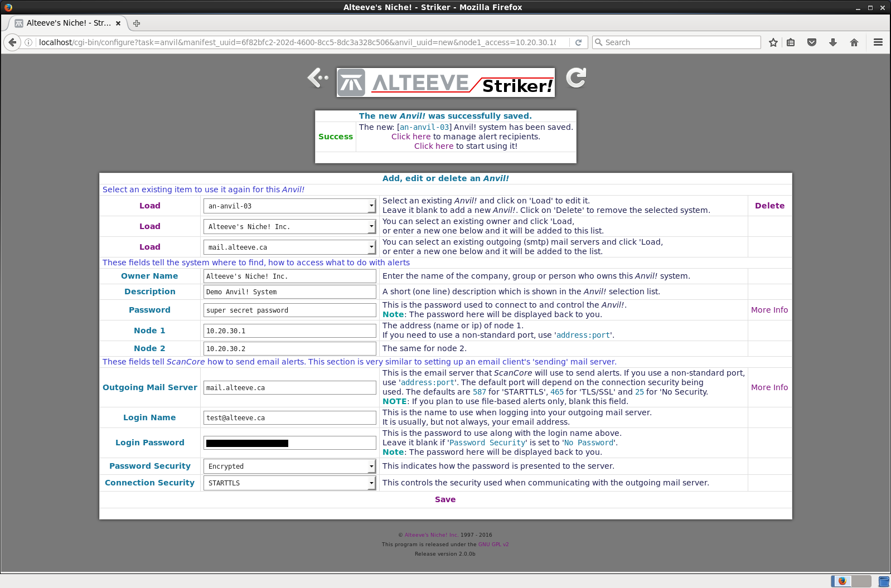Click Delete to remove selected Anvil
The height and width of the screenshot is (588, 891).
769,206
